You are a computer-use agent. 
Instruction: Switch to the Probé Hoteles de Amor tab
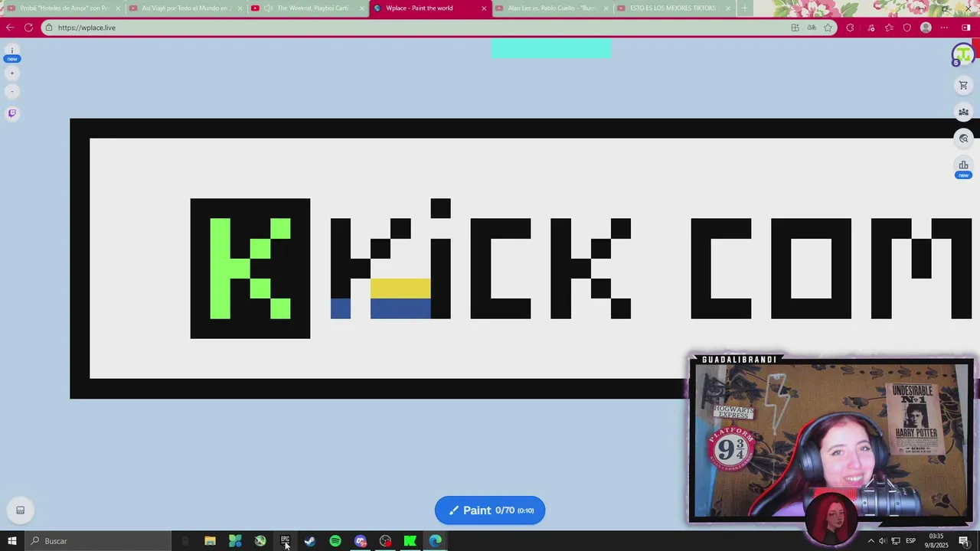click(x=63, y=8)
